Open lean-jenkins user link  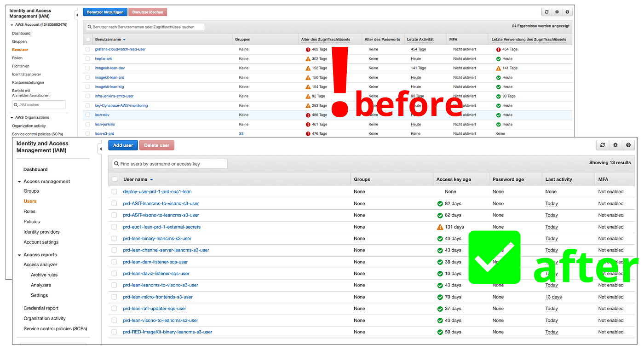pyautogui.click(x=105, y=124)
